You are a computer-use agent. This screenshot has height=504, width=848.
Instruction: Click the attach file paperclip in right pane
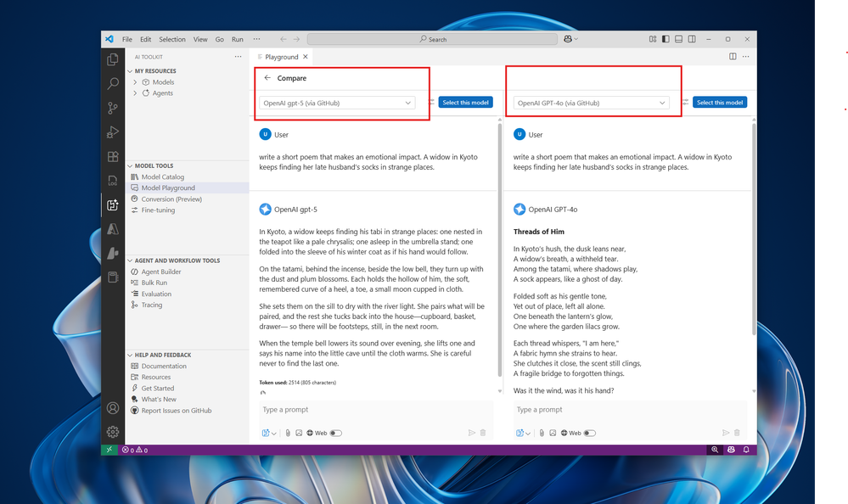click(x=542, y=433)
